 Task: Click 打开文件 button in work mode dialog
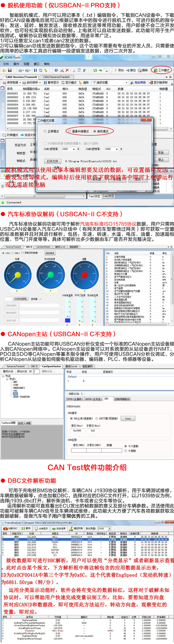[52, 161]
